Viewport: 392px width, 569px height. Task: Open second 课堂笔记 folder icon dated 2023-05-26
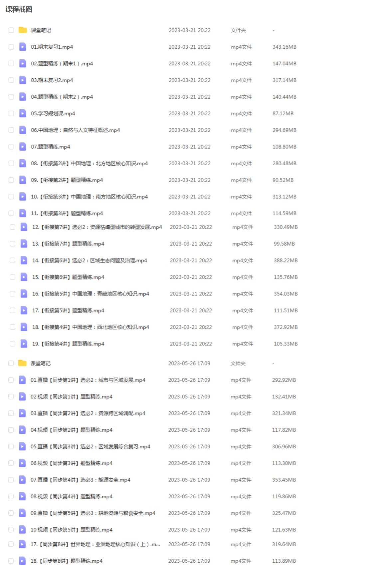(x=22, y=363)
